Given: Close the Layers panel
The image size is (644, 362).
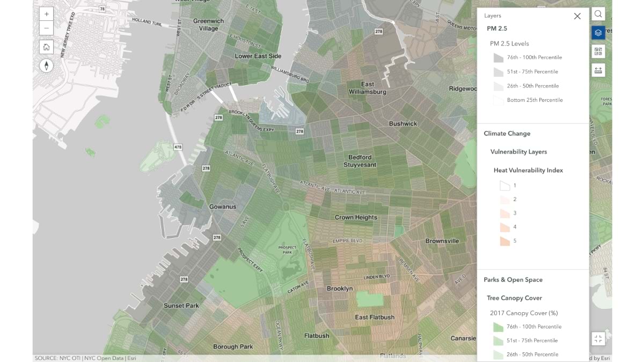Looking at the screenshot, I should pos(577,16).
